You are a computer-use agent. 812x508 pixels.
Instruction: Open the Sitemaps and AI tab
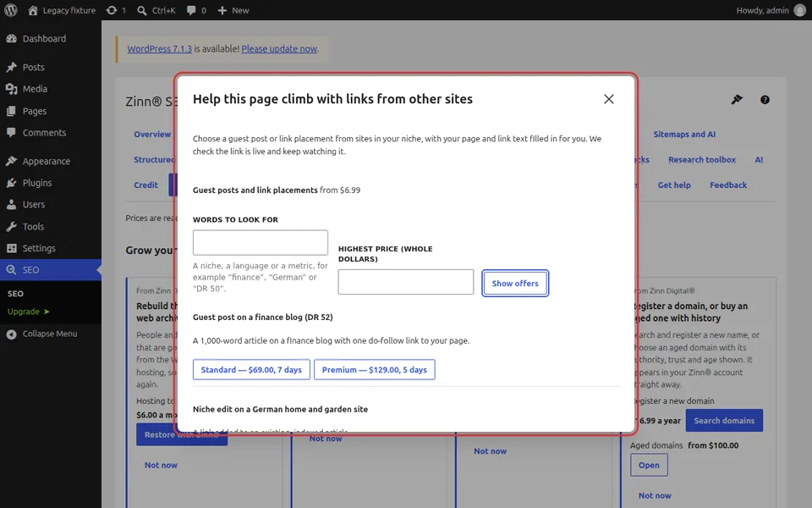[684, 135]
